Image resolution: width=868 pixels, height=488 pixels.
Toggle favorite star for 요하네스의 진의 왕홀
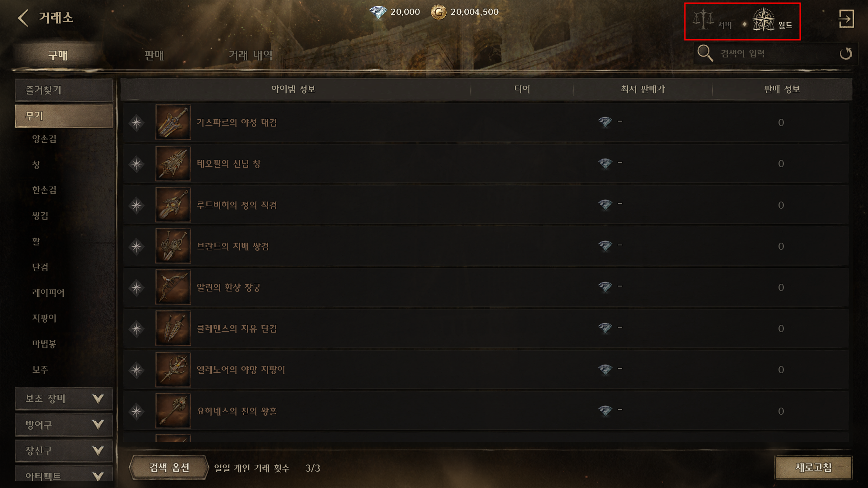pyautogui.click(x=136, y=412)
